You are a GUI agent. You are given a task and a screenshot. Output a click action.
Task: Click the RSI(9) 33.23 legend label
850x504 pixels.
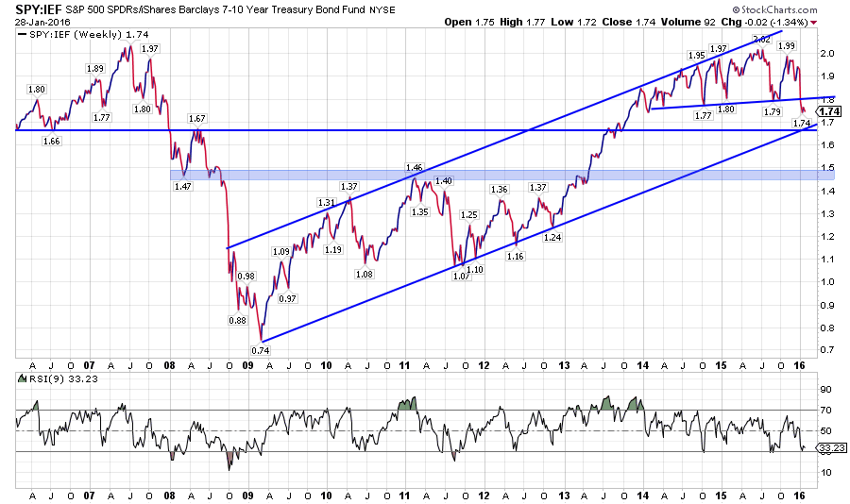[63, 378]
